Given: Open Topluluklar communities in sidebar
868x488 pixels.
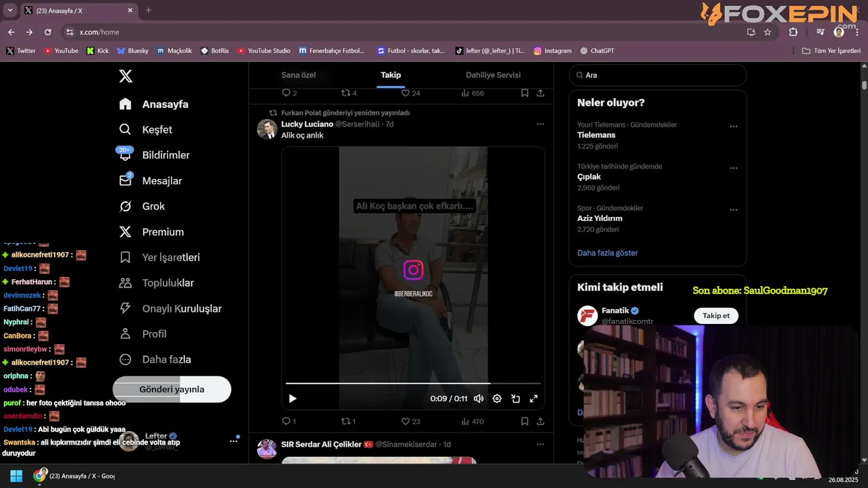Looking at the screenshot, I should (156, 283).
